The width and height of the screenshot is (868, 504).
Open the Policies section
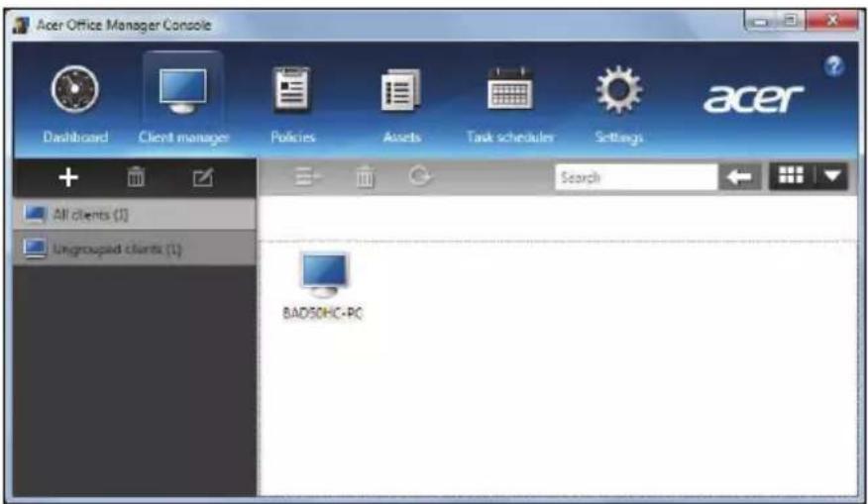point(292,104)
